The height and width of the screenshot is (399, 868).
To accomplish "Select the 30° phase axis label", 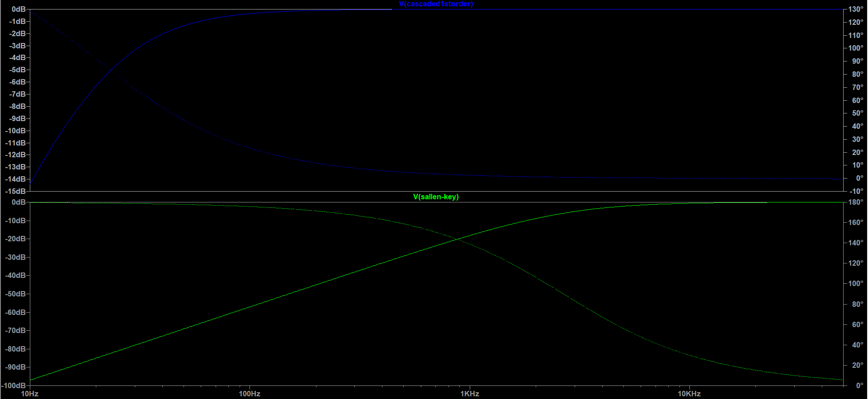I will (858, 139).
